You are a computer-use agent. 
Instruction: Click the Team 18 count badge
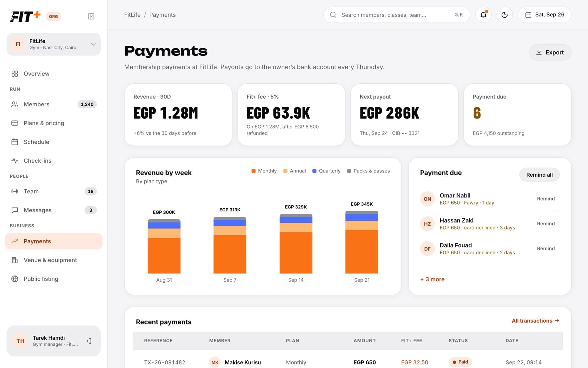[91, 191]
